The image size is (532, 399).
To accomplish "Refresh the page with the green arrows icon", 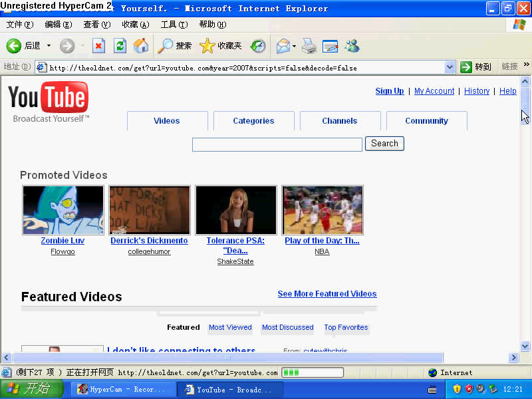I will 120,46.
